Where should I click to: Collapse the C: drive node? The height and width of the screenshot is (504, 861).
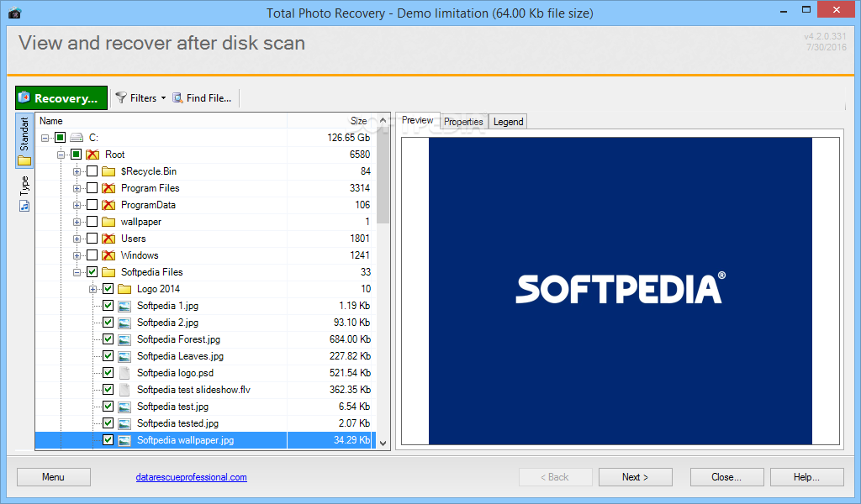click(x=45, y=139)
